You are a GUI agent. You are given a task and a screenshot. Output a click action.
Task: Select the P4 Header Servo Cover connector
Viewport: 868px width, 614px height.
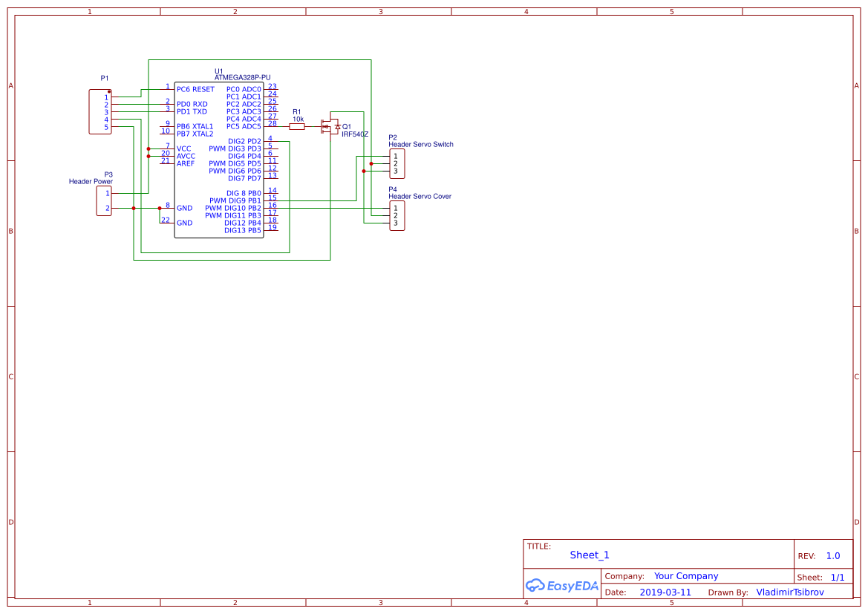click(x=397, y=215)
